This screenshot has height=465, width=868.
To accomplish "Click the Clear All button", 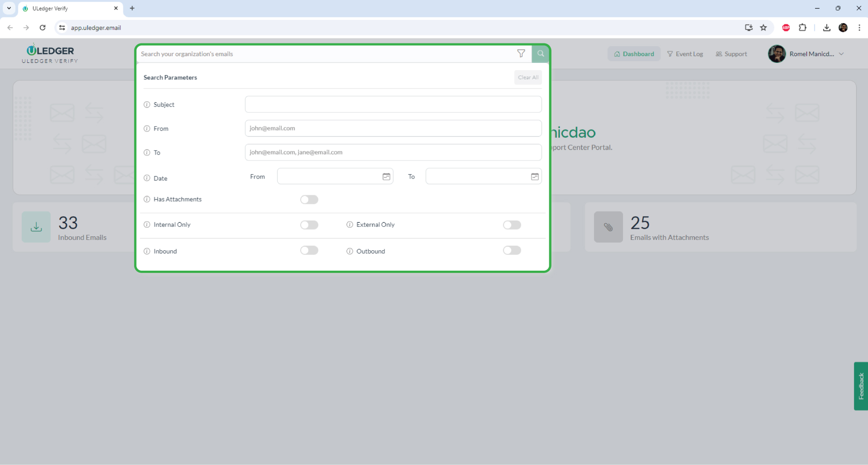I will pos(528,77).
